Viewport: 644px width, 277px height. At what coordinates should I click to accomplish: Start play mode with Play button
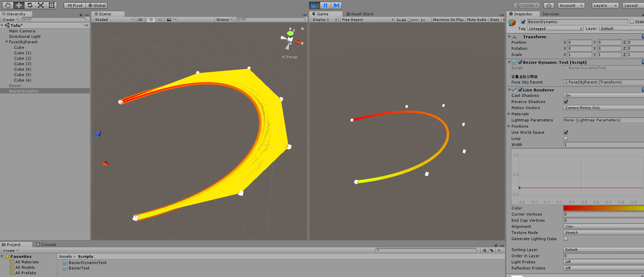[x=315, y=5]
